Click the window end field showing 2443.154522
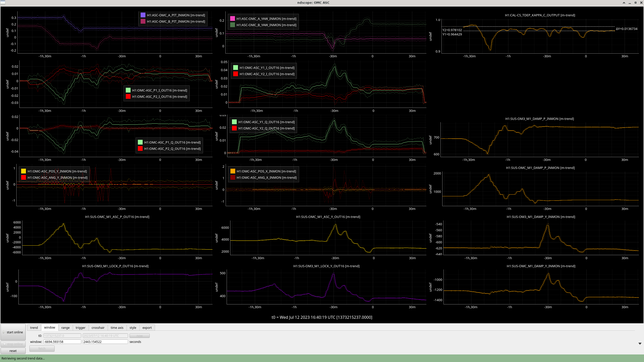This screenshot has height=362, width=644. (105, 342)
